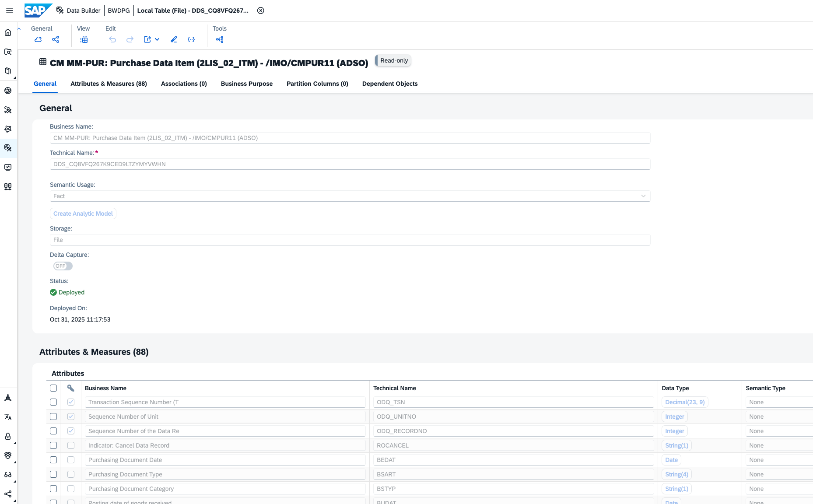Screen dimensions: 813x504
Task: Expand the Semantic Usage dropdown
Action: click(x=643, y=196)
